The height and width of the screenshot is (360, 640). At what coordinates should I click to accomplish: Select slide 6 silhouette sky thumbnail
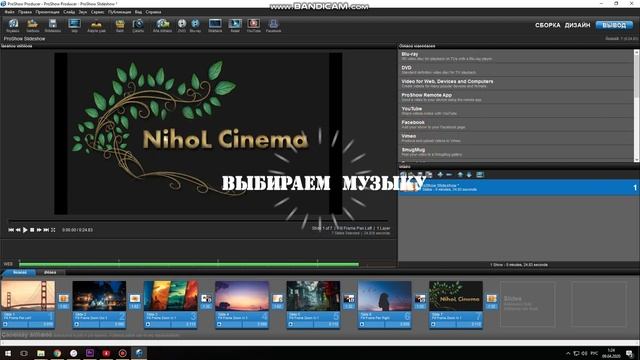[384, 296]
